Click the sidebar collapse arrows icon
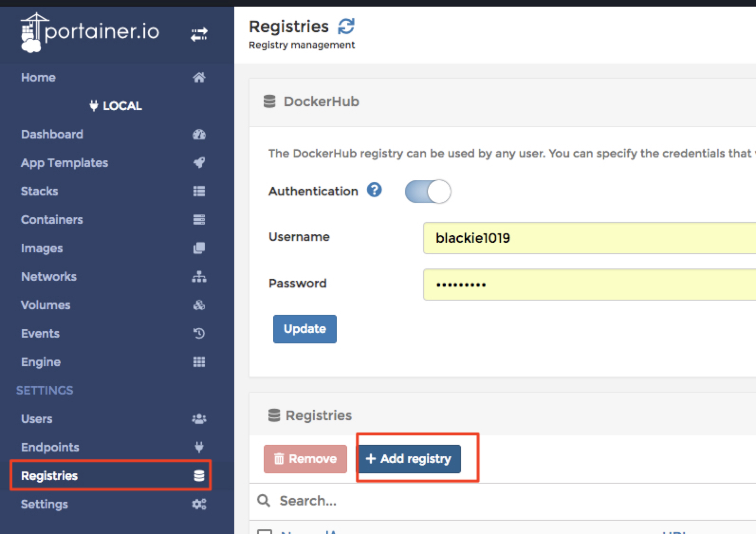This screenshot has width=756, height=534. click(x=199, y=34)
